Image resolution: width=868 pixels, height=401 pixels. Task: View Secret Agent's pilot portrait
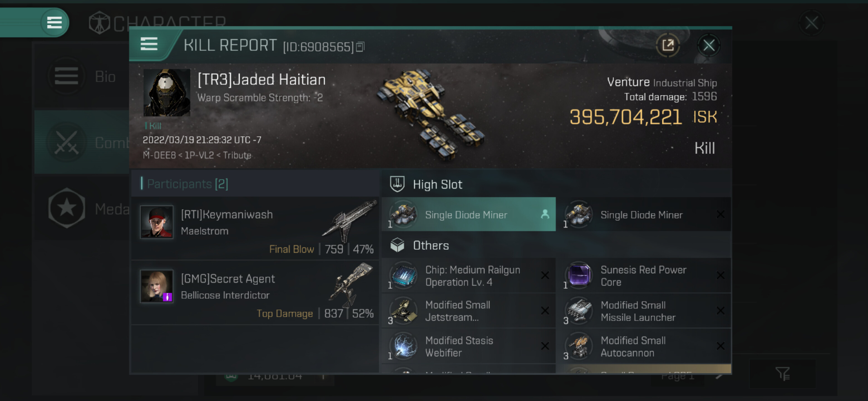(x=157, y=286)
